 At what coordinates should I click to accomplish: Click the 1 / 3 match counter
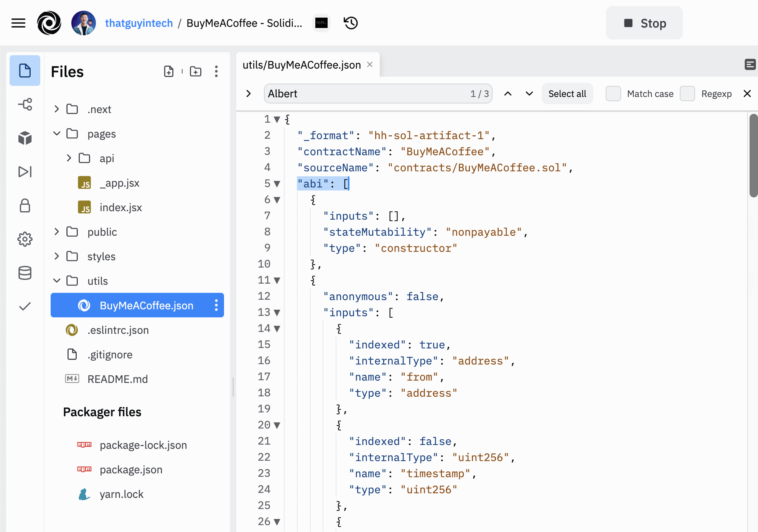coord(480,94)
